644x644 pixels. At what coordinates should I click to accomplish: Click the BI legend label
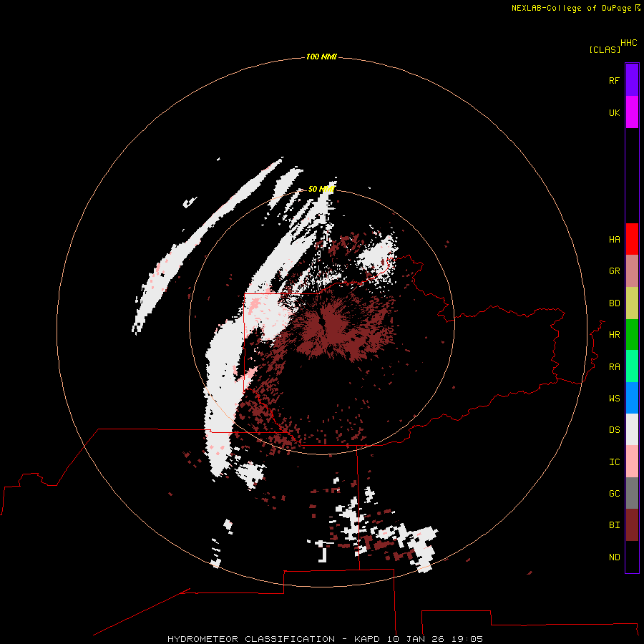pyautogui.click(x=614, y=525)
